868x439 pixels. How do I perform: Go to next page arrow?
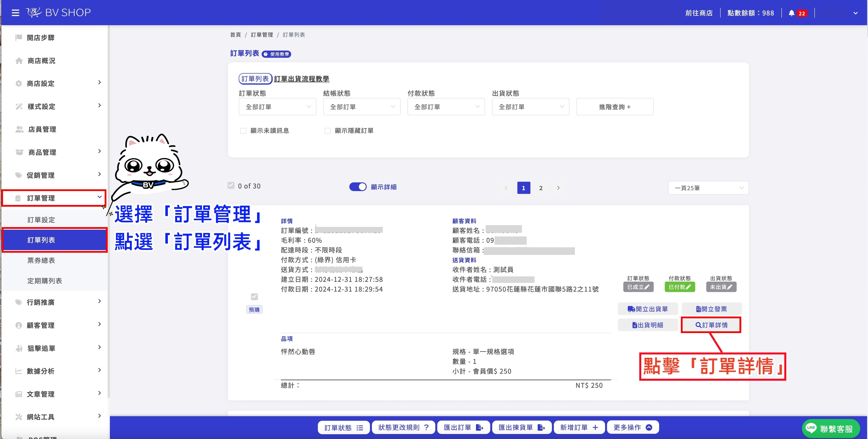pos(558,188)
